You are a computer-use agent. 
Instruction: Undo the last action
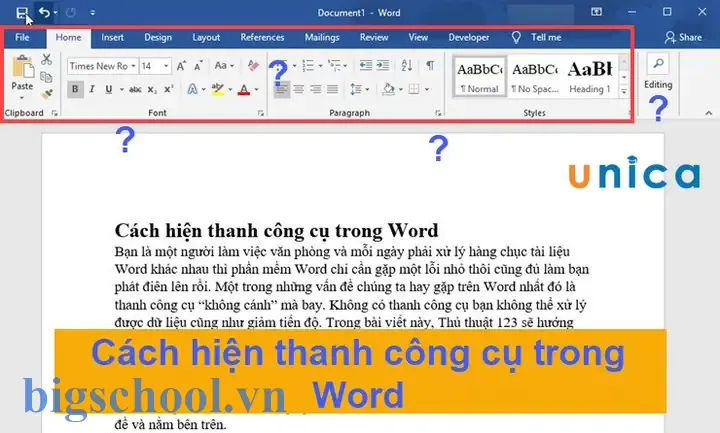(44, 12)
